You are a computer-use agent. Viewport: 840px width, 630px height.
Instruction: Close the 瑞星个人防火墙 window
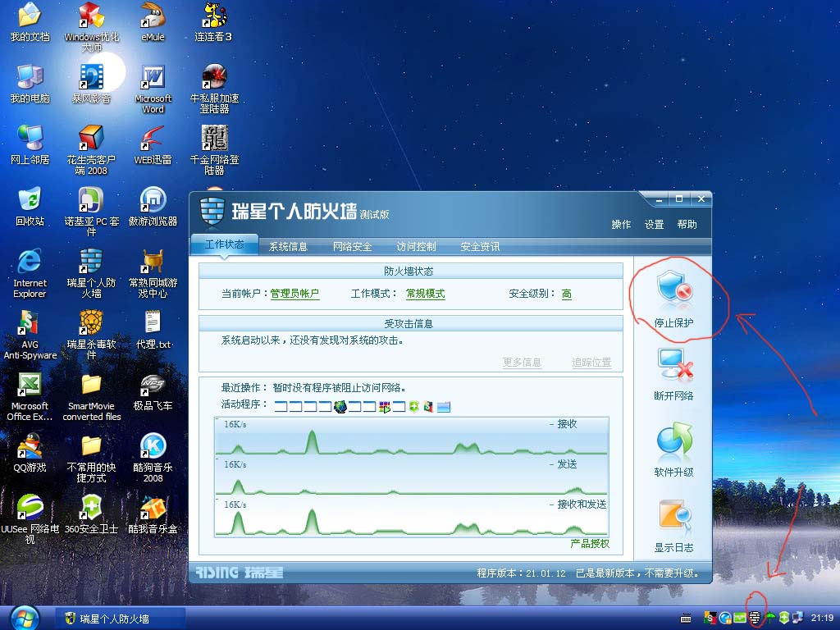coord(701,199)
